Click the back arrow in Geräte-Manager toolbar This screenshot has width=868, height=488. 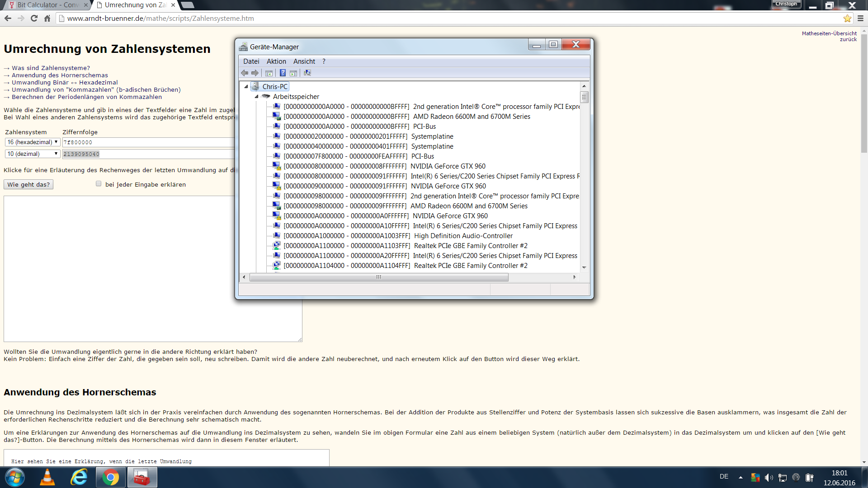coord(245,73)
